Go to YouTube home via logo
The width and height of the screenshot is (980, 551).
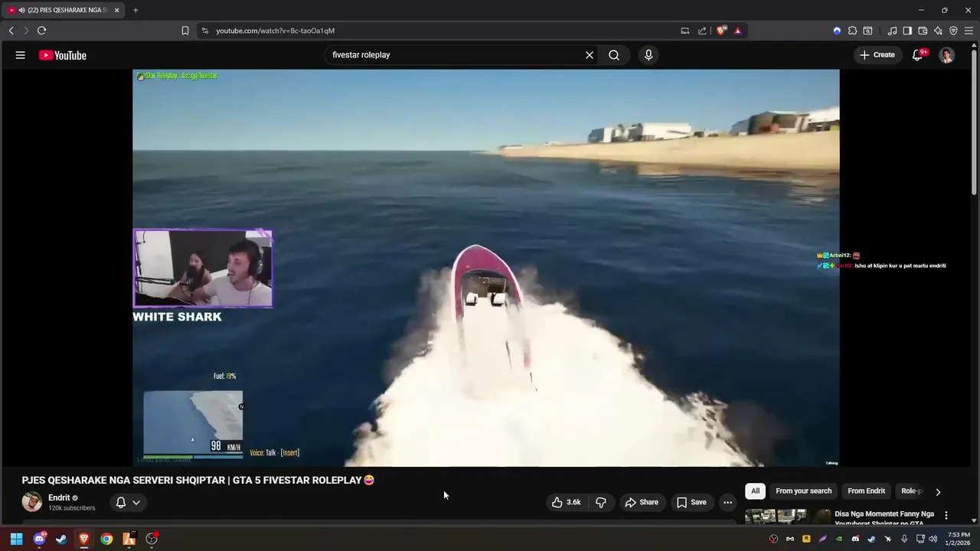[x=63, y=55]
